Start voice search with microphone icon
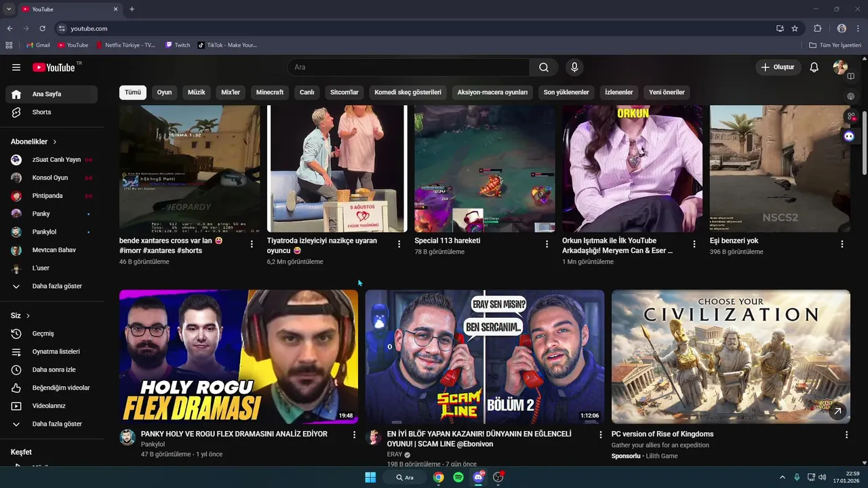Screen dimensions: 868x488 (x=574, y=67)
